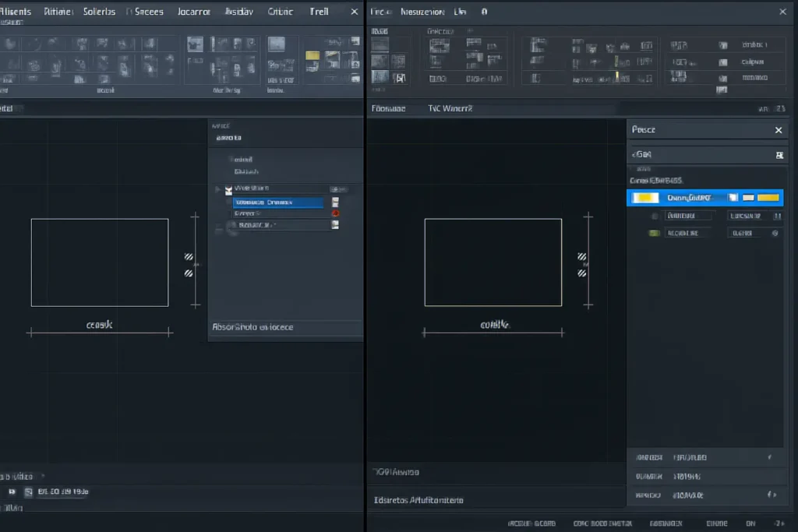Click the red circle icon in the left panel list
Image resolution: width=798 pixels, height=532 pixels.
tap(335, 213)
